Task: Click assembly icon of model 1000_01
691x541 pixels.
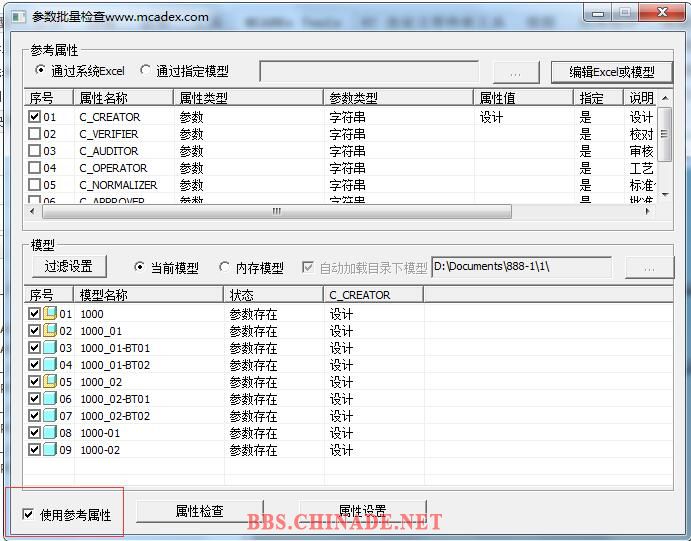Action: point(50,330)
